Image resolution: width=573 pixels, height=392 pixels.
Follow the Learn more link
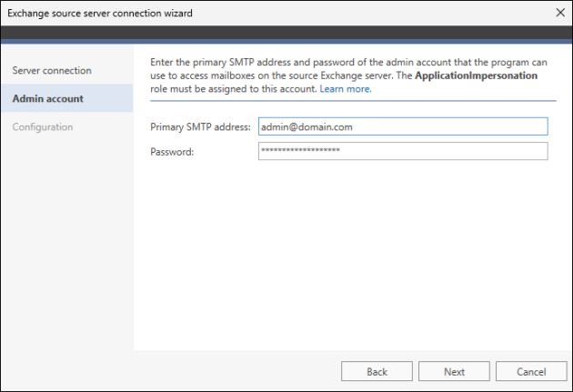pos(346,89)
